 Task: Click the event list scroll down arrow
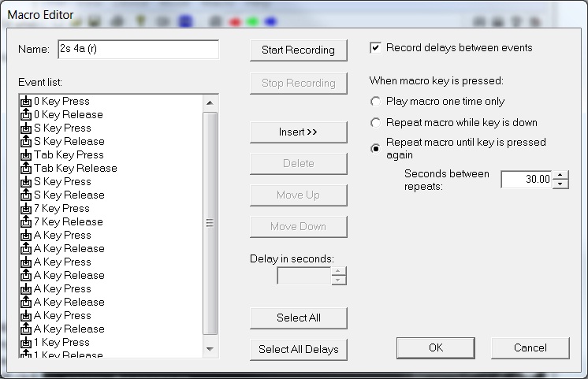point(210,349)
